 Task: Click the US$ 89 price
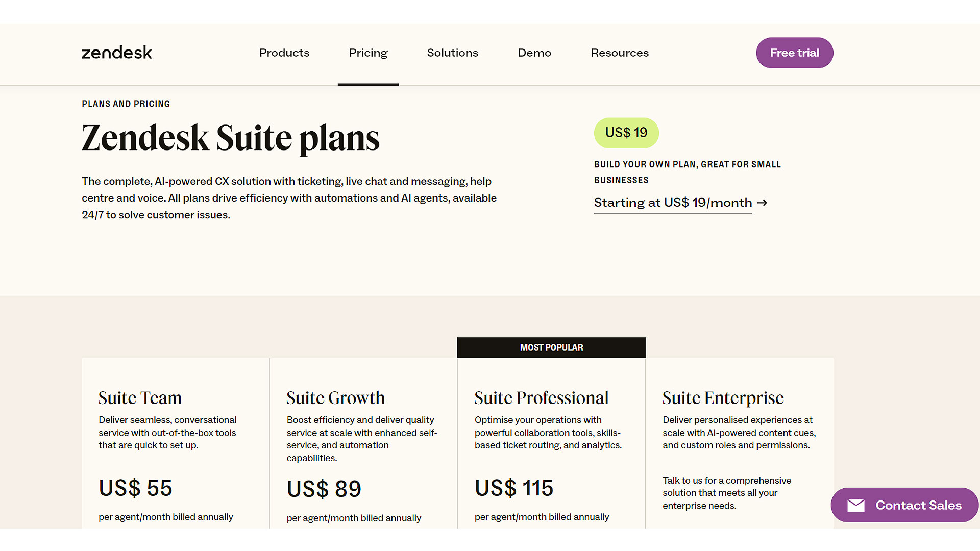tap(324, 489)
